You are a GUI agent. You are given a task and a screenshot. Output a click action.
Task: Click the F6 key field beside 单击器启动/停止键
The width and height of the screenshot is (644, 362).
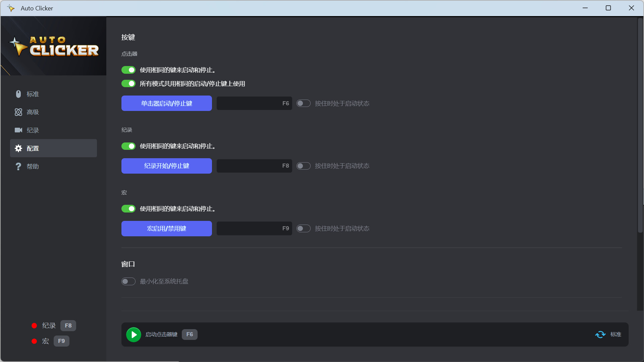pyautogui.click(x=254, y=103)
